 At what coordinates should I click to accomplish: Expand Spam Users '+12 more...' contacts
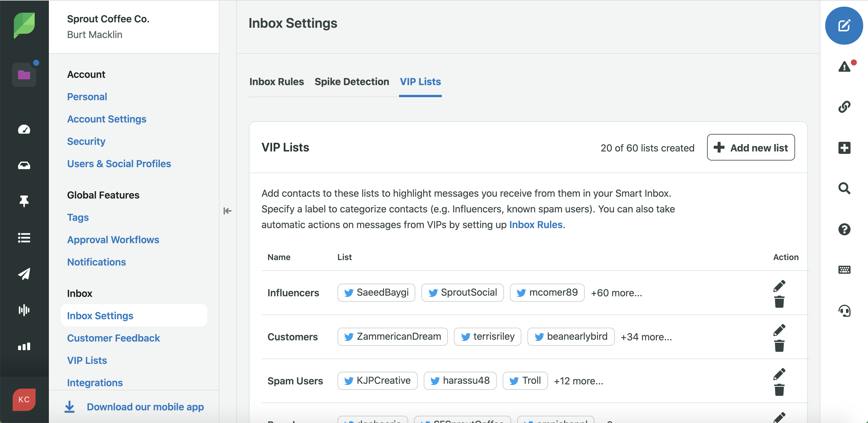tap(578, 381)
